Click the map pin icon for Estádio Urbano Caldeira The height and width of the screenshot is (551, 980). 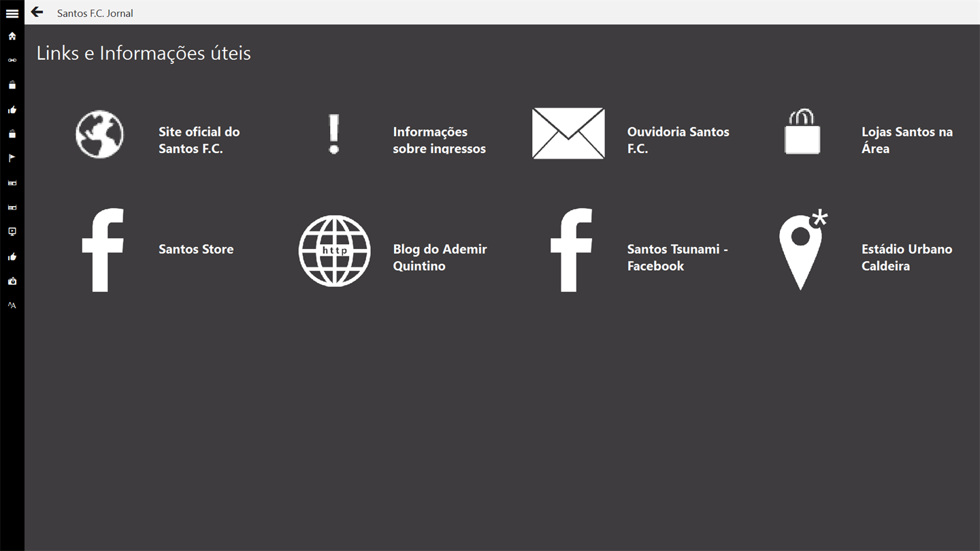coord(803,250)
